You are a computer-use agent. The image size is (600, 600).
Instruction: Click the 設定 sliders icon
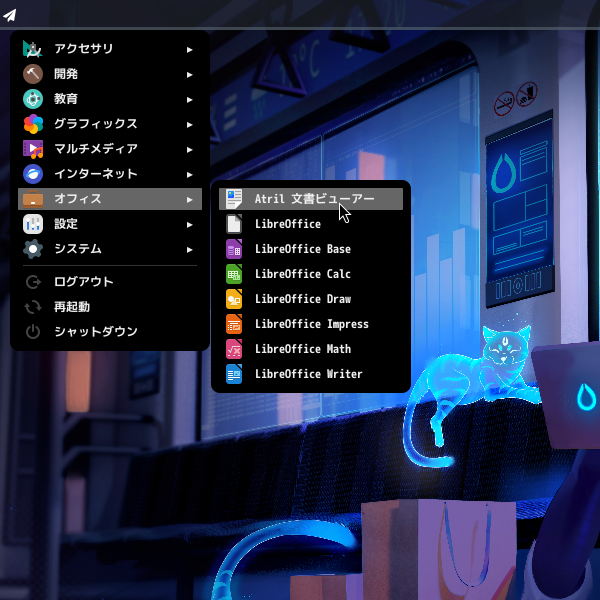click(33, 224)
